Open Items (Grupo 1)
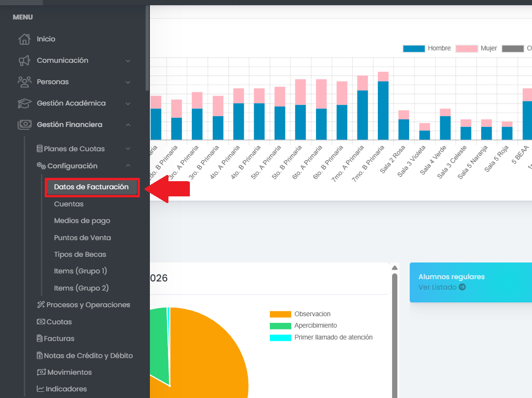This screenshot has height=398, width=532. coord(80,271)
